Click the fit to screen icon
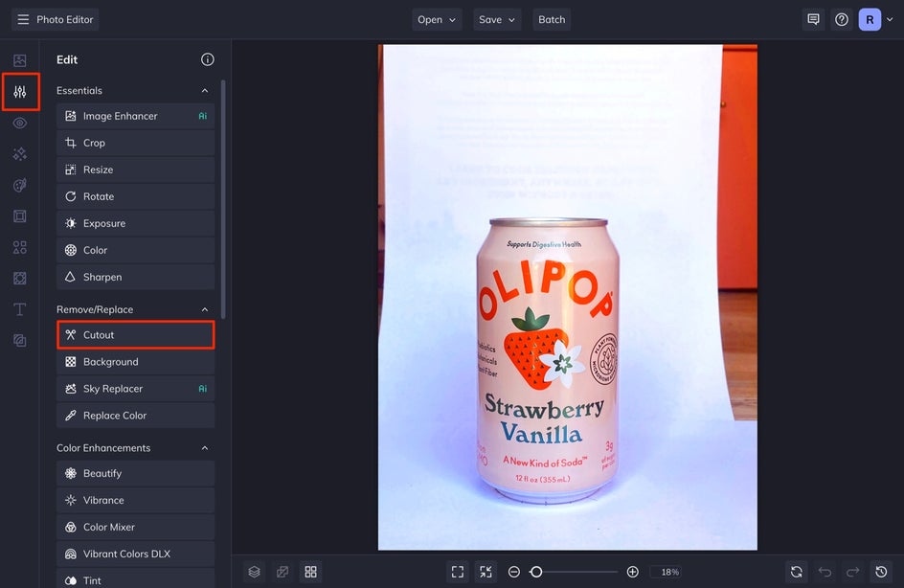Screen dimensions: 904x588 458,572
